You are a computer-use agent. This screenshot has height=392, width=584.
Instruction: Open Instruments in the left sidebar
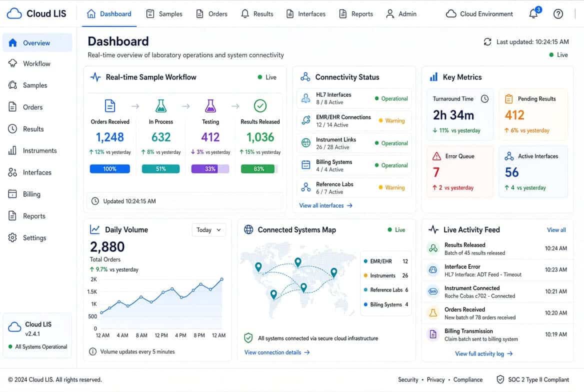coord(37,150)
